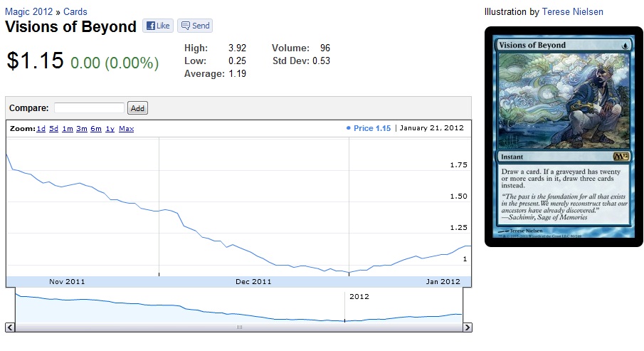Set chart zoom to 1d
This screenshot has height=351, width=644.
point(41,129)
